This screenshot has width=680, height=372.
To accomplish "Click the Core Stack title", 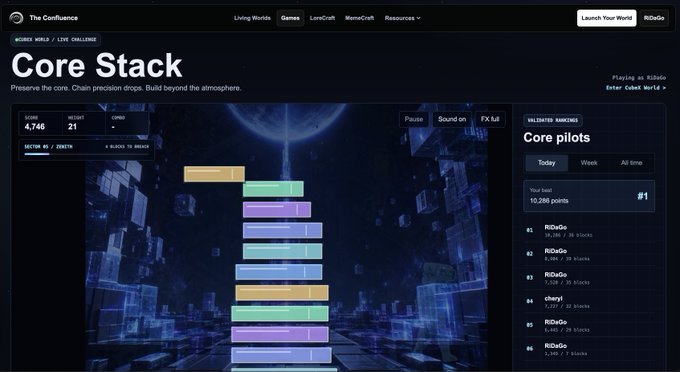I will click(96, 65).
